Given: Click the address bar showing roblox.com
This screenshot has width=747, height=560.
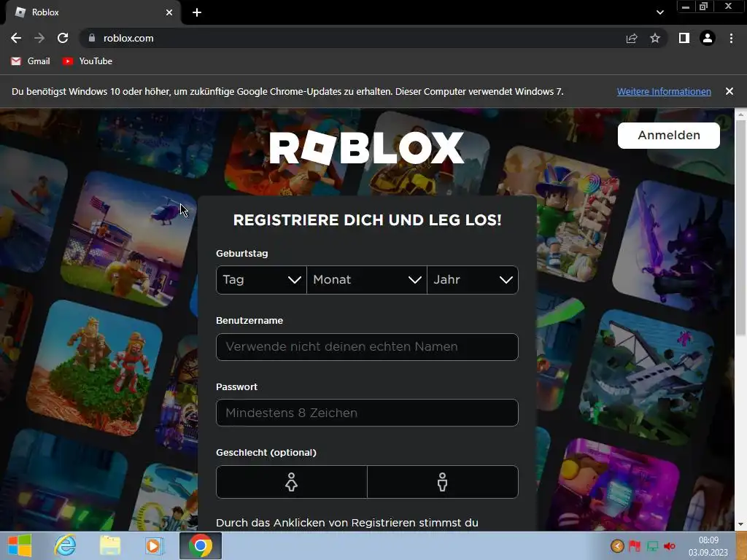Looking at the screenshot, I should [x=352, y=38].
